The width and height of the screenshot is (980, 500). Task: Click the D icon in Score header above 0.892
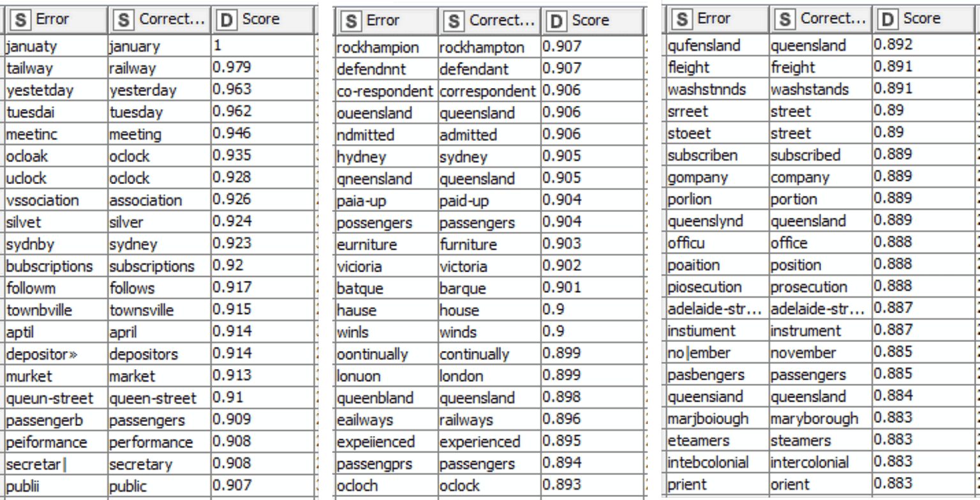[889, 19]
